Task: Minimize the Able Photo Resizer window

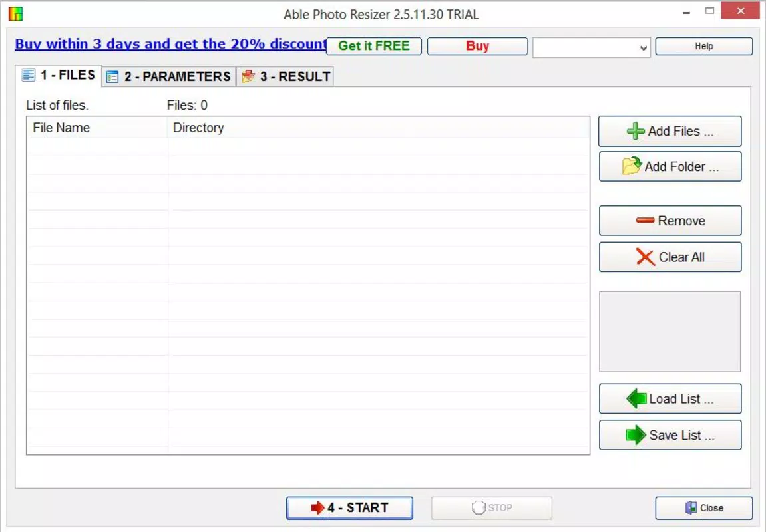Action: click(x=686, y=12)
